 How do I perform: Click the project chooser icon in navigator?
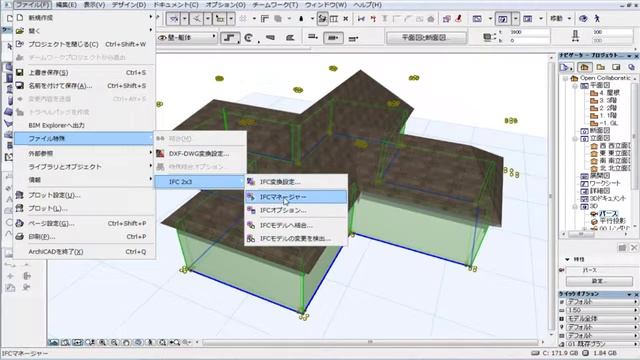pyautogui.click(x=566, y=67)
